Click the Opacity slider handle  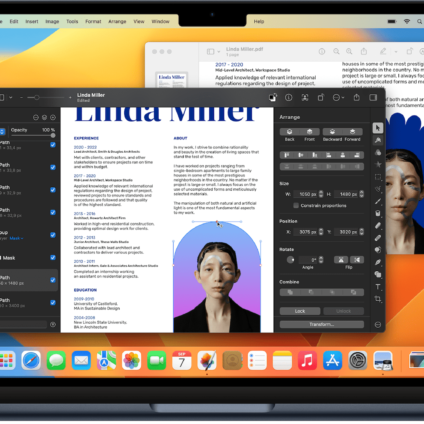click(53, 136)
